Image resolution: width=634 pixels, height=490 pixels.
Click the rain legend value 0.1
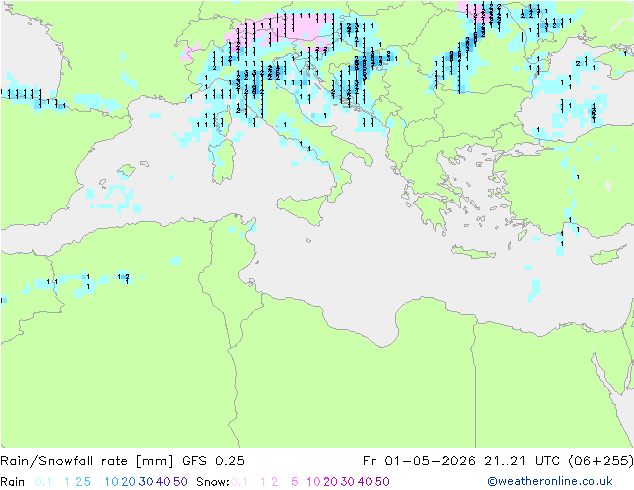[43, 482]
